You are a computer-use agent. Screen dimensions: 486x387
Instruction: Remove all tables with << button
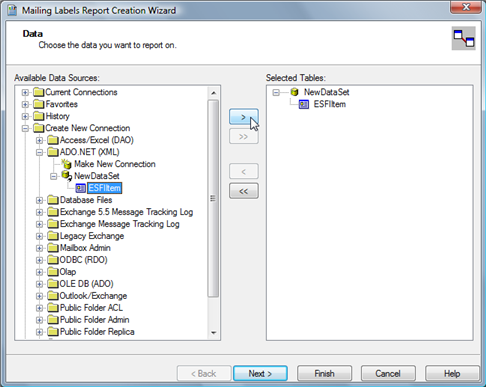pos(244,191)
